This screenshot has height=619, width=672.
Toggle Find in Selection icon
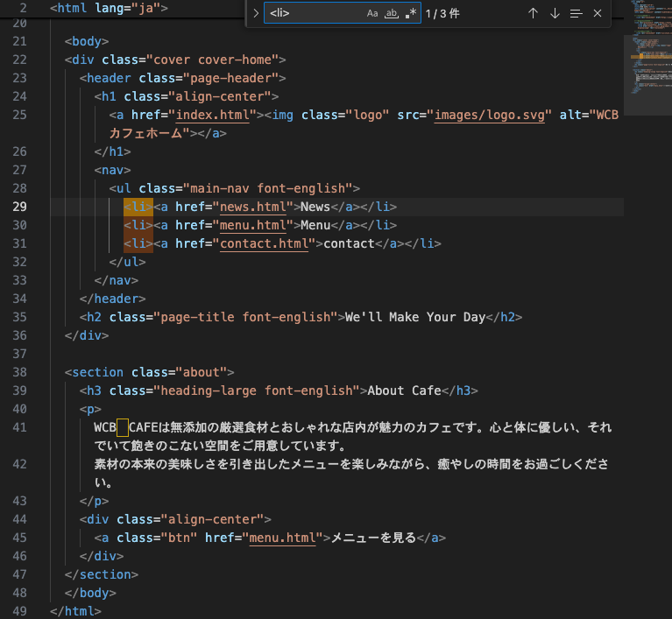(576, 14)
